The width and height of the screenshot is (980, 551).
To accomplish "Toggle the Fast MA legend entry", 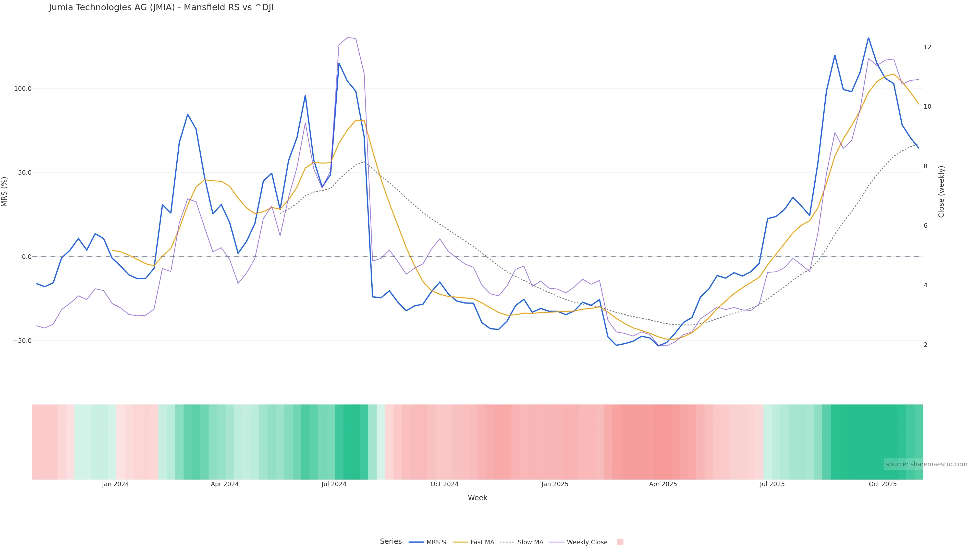I will click(x=482, y=542).
